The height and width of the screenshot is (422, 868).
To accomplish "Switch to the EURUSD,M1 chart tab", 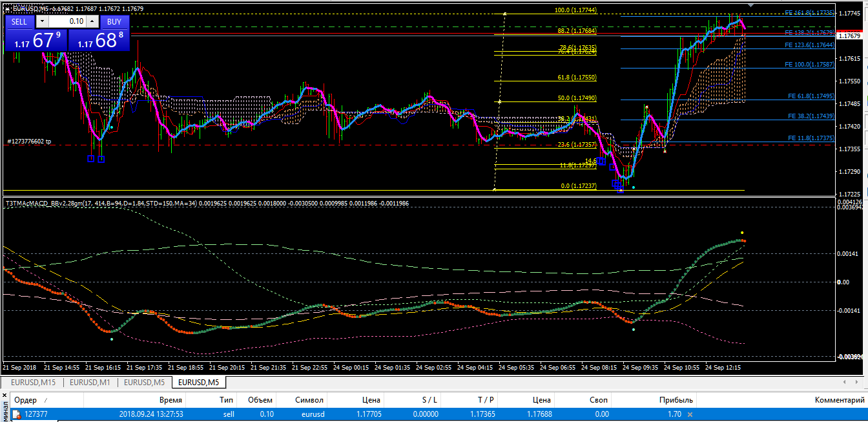I will pos(90,382).
